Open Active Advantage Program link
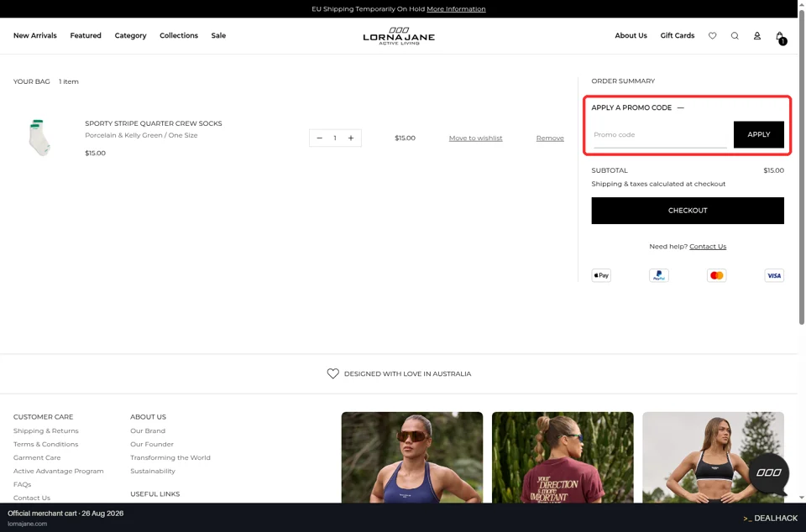Image resolution: width=806 pixels, height=532 pixels. pos(58,471)
